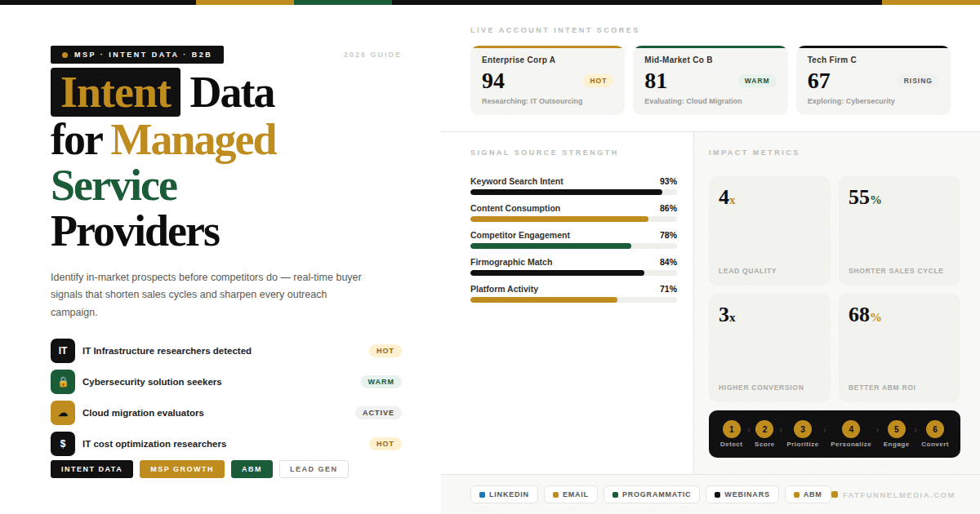This screenshot has width=980, height=514.
Task: Expand the Tech Firm C card
Action: (x=873, y=81)
